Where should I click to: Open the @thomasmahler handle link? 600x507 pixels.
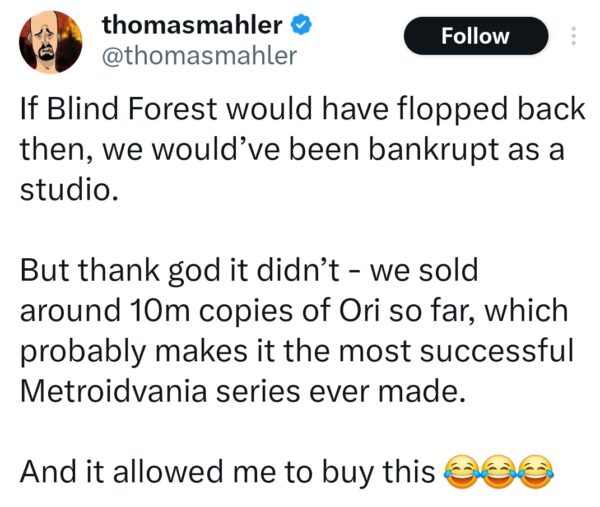[198, 56]
